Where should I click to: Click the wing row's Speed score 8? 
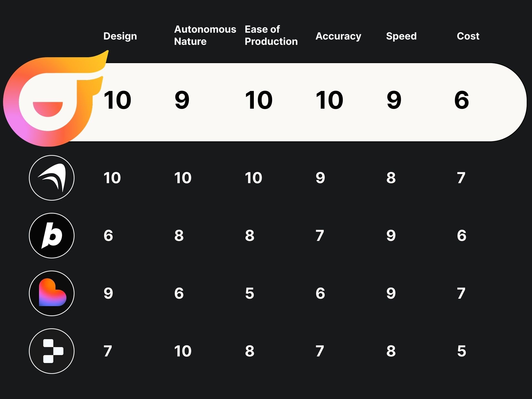coord(391,178)
